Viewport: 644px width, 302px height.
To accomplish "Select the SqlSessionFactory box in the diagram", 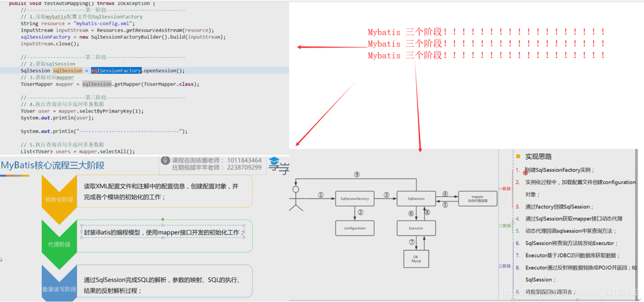I will click(x=355, y=198).
